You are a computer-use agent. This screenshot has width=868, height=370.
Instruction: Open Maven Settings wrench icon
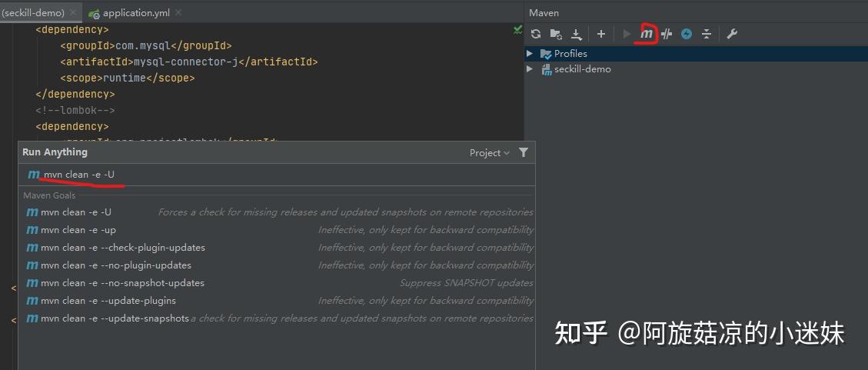[x=732, y=34]
